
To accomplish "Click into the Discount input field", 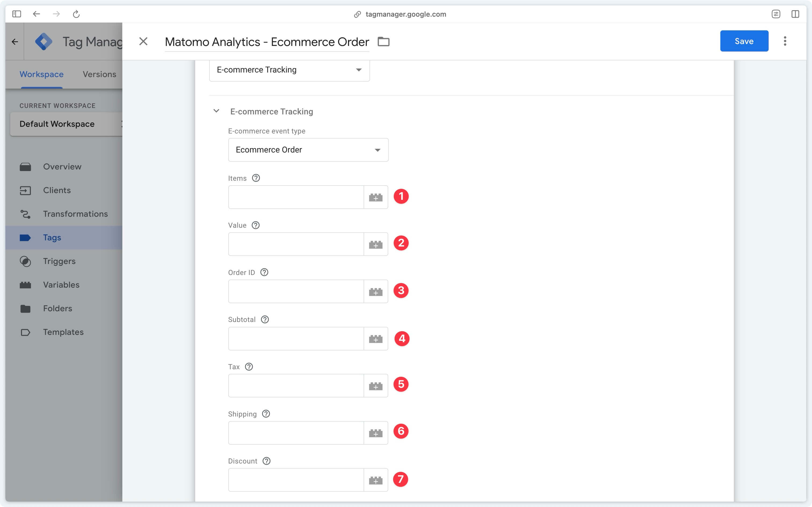I will [x=296, y=480].
